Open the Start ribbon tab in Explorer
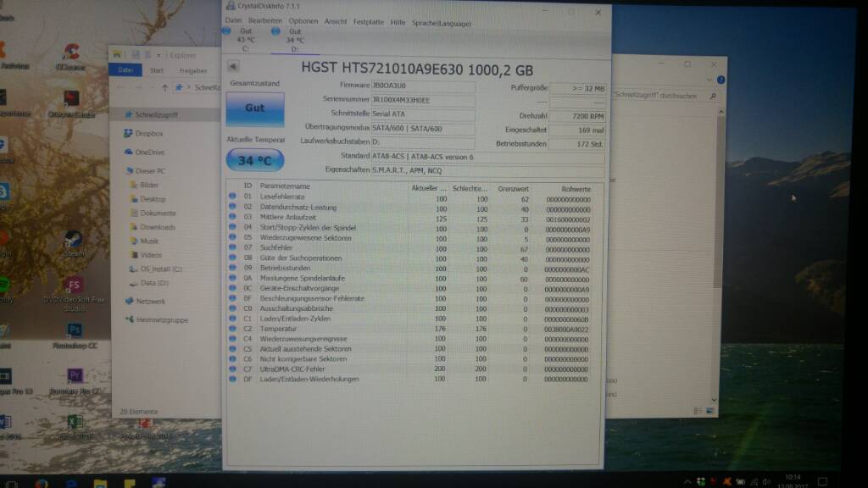868x488 pixels. (157, 70)
